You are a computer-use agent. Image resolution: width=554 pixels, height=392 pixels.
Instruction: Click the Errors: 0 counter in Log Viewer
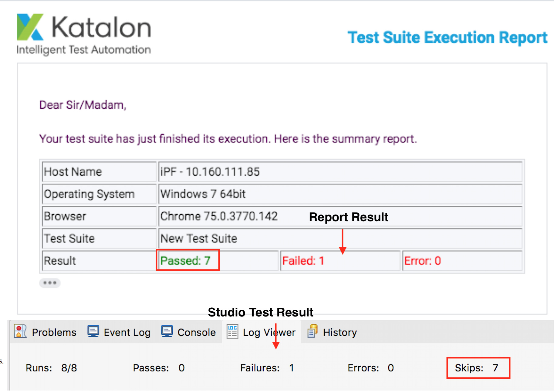coord(370,368)
